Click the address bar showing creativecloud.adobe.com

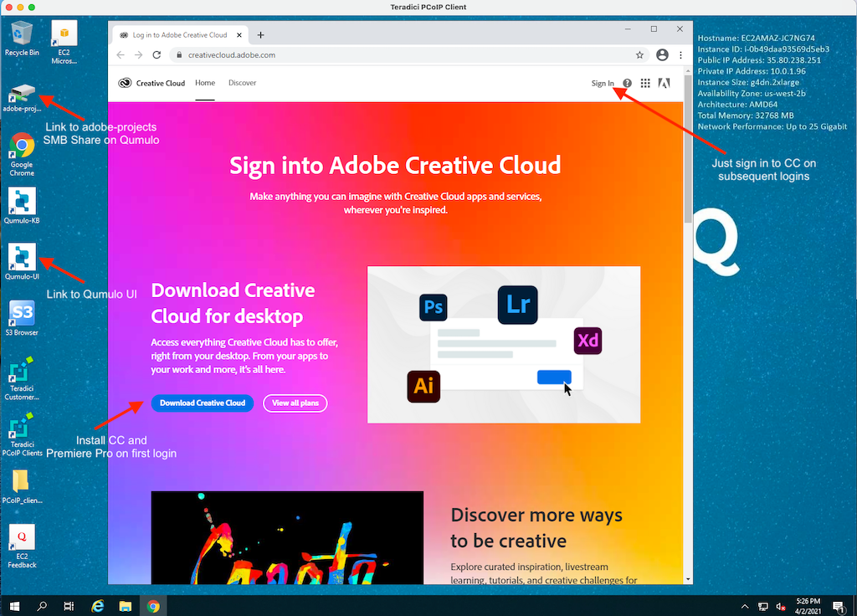coord(408,54)
